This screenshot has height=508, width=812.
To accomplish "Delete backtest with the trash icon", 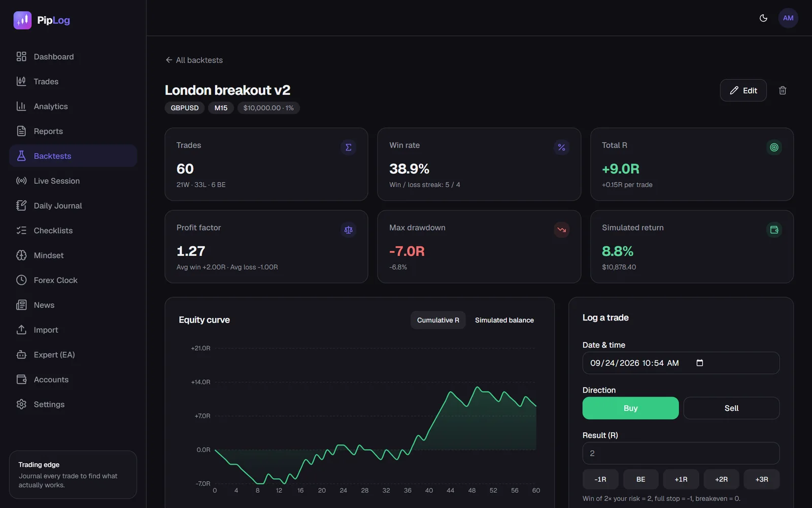I will pos(783,90).
